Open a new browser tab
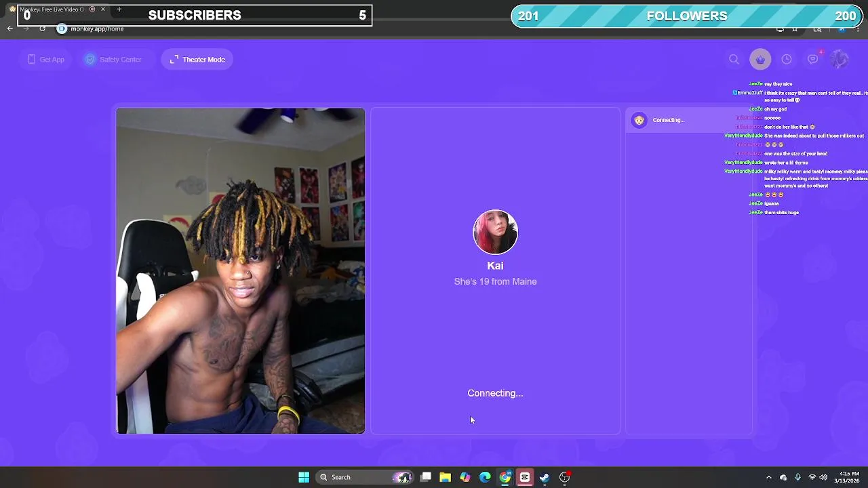 point(119,9)
